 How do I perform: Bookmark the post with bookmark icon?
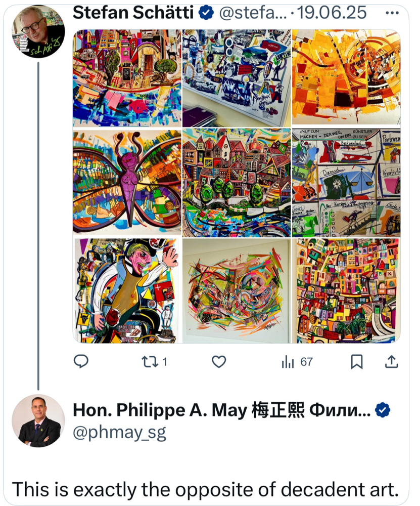pos(356,362)
